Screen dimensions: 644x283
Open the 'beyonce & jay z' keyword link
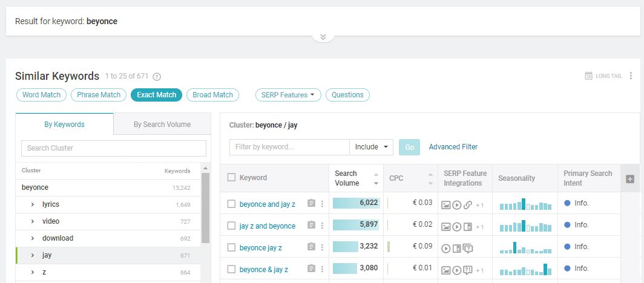[x=264, y=270]
